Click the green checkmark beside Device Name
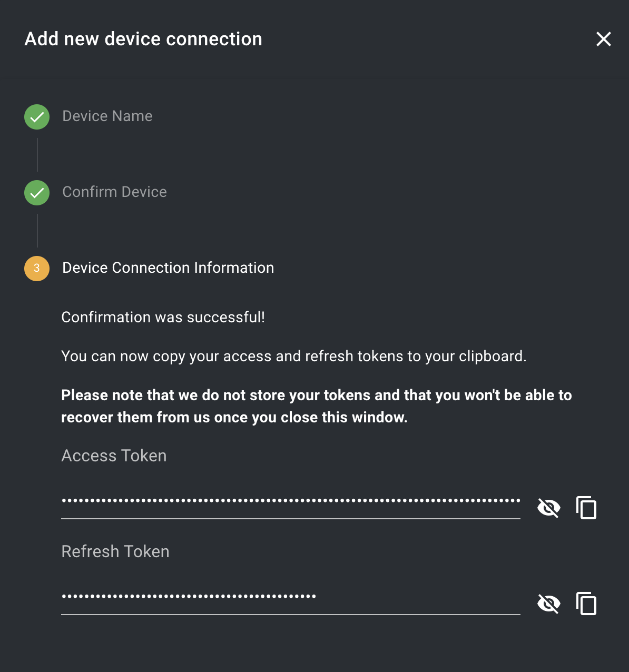Viewport: 629px width, 672px height. pyautogui.click(x=37, y=117)
